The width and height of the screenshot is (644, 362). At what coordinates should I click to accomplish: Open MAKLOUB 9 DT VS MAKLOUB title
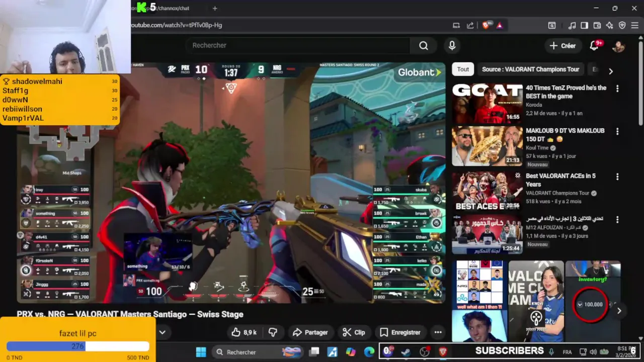click(x=565, y=135)
